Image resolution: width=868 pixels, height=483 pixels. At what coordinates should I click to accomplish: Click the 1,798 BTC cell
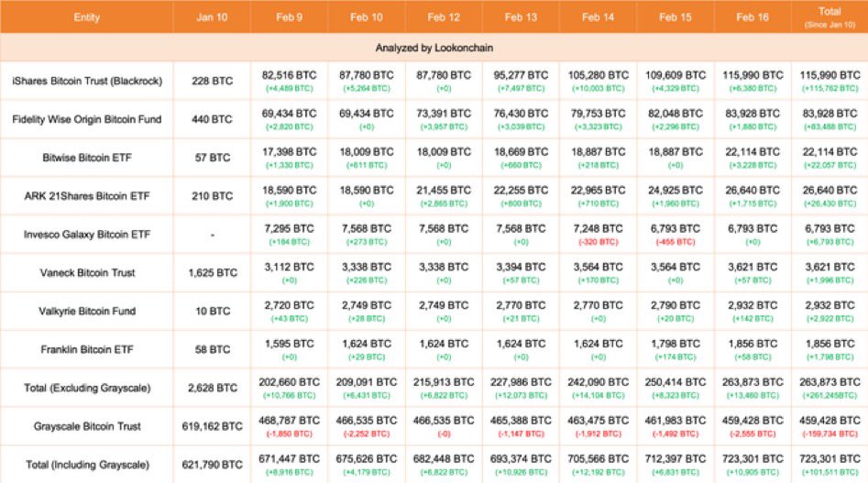tap(676, 350)
